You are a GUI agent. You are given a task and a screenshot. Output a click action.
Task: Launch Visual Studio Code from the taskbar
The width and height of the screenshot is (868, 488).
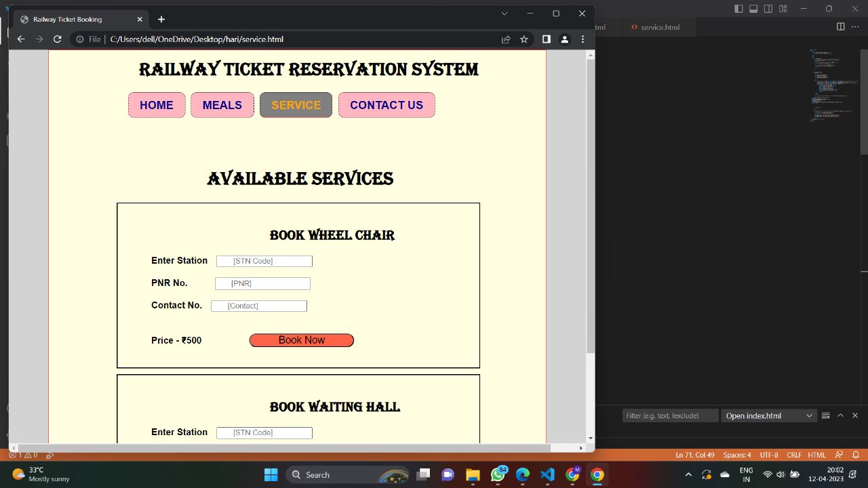click(547, 474)
